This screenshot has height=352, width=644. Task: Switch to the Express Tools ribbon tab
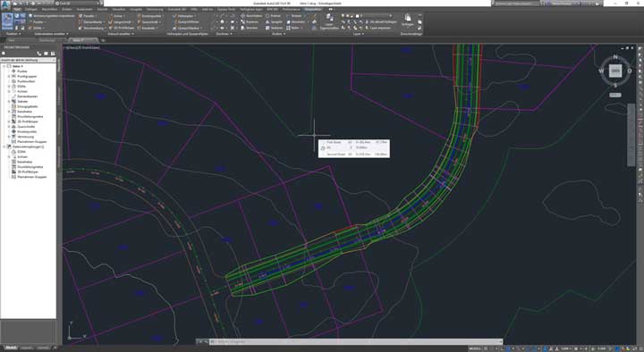[226, 9]
